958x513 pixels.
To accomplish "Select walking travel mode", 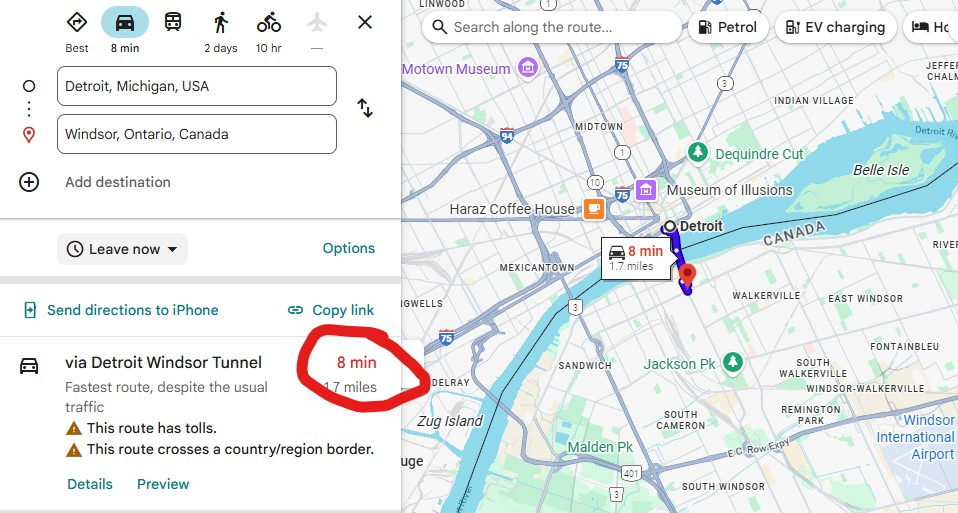I will point(221,23).
